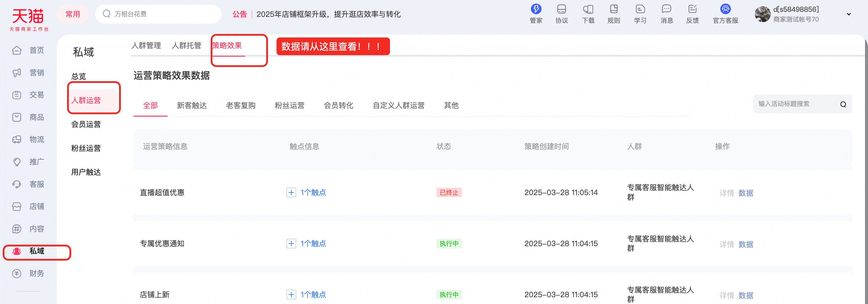Image resolution: width=868 pixels, height=304 pixels.
Task: Open the 规则 rules icon
Action: pyautogui.click(x=614, y=9)
